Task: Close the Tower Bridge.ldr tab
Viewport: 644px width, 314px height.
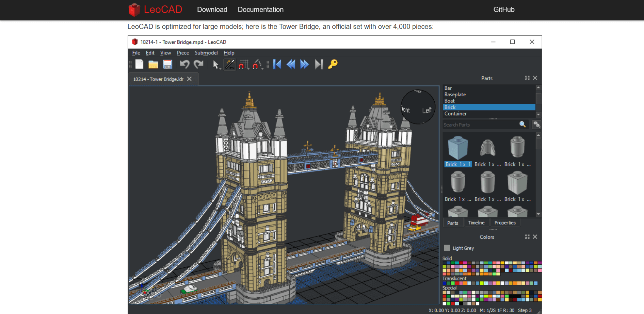Action: pos(189,79)
